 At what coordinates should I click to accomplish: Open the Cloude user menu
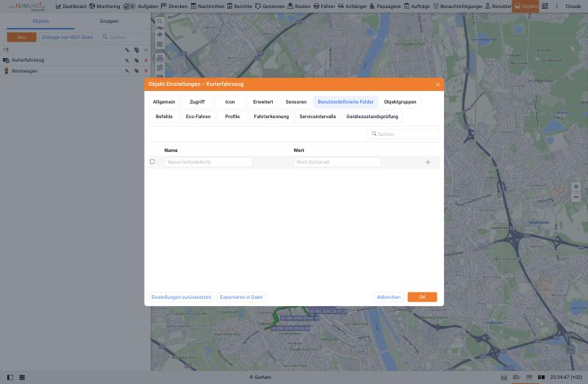tap(573, 7)
